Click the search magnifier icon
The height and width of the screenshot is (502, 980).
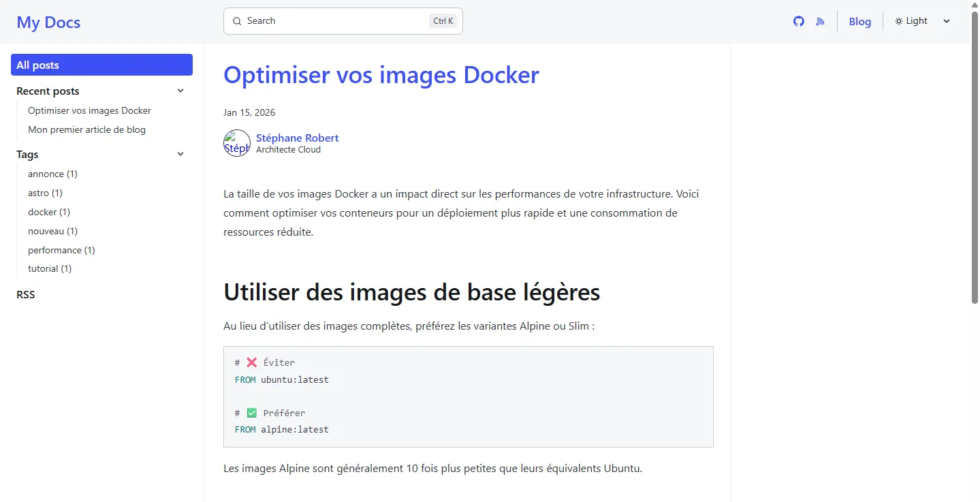tap(236, 21)
